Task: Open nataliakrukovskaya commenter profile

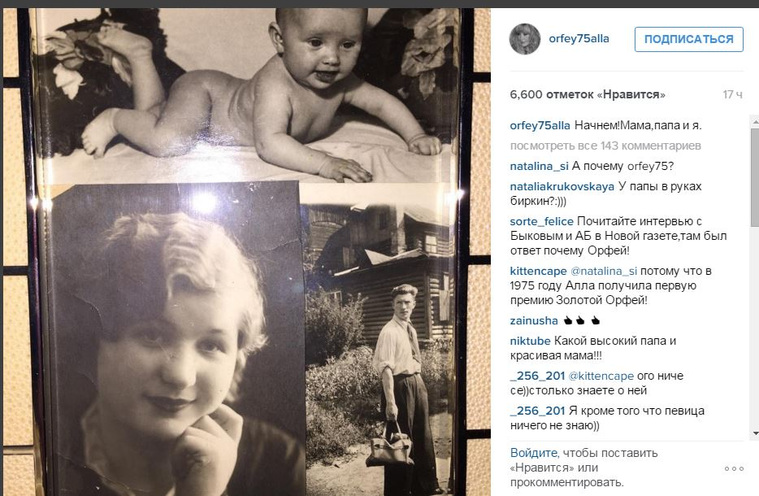Action: click(x=562, y=186)
